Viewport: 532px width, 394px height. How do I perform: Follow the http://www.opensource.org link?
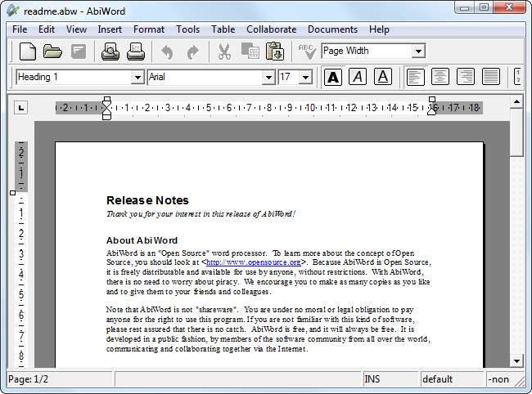point(254,262)
